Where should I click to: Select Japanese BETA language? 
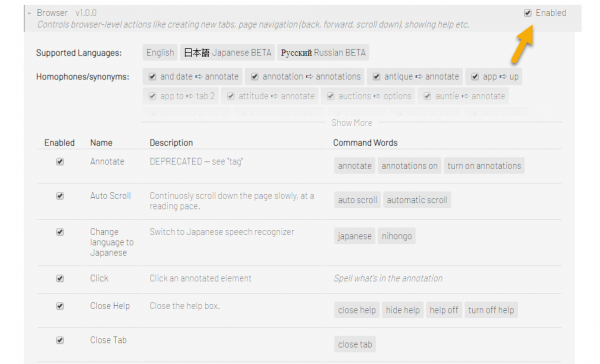228,52
